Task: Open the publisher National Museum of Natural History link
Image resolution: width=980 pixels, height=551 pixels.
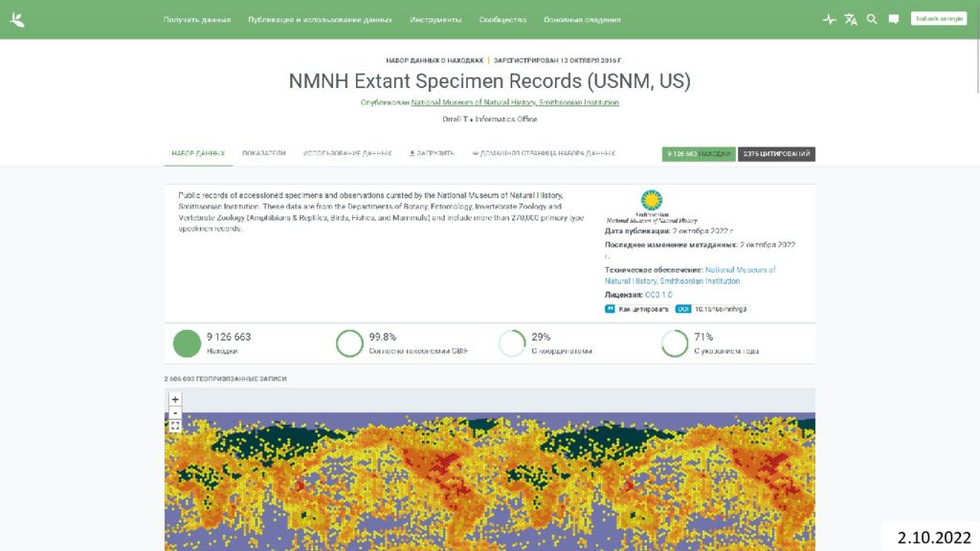Action: click(x=515, y=102)
